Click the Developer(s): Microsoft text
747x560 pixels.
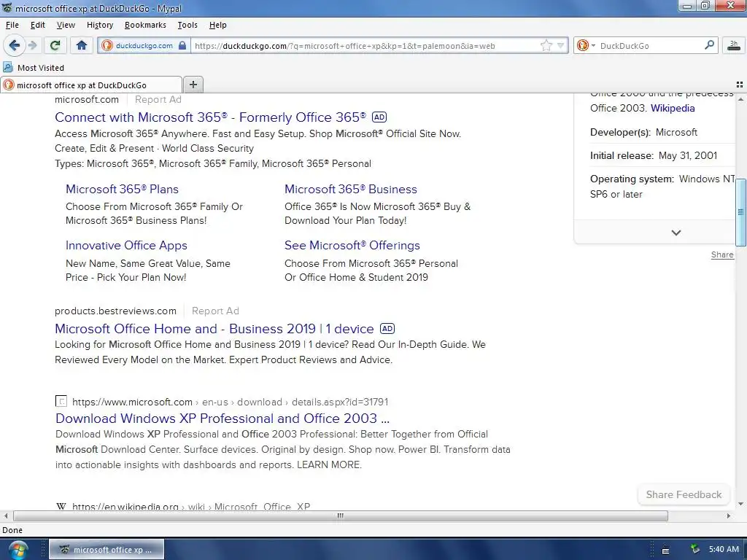pos(643,133)
